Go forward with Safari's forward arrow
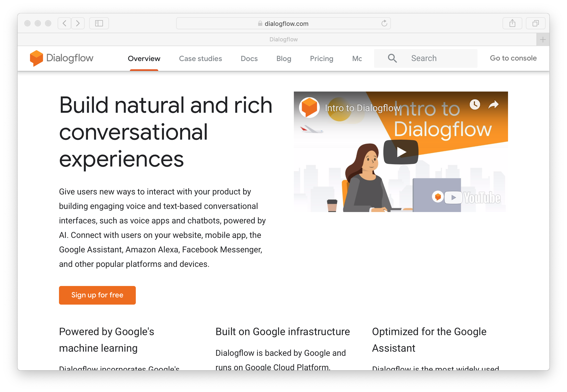This screenshot has height=392, width=567. tap(78, 23)
